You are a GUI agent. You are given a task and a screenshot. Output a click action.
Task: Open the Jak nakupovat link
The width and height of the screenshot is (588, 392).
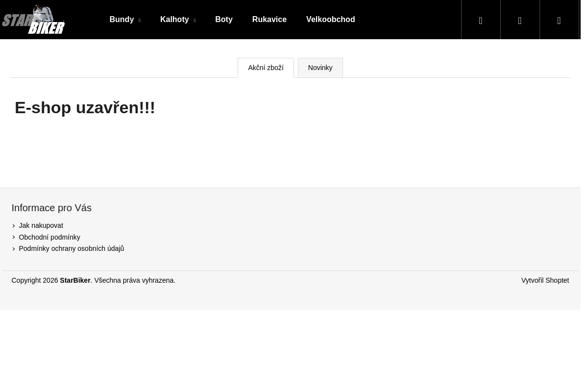[41, 225]
